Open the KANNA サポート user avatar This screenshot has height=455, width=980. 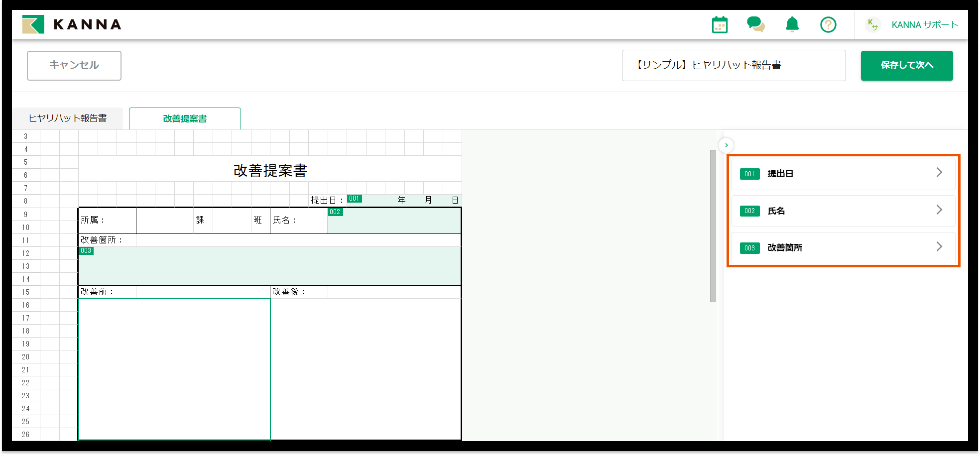[x=872, y=24]
